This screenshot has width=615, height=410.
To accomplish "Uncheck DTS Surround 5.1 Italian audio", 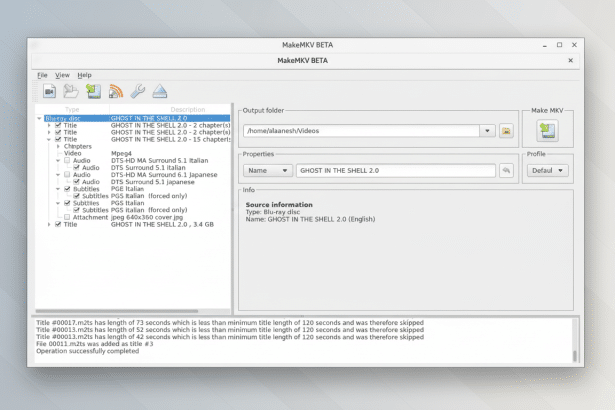I will point(76,168).
